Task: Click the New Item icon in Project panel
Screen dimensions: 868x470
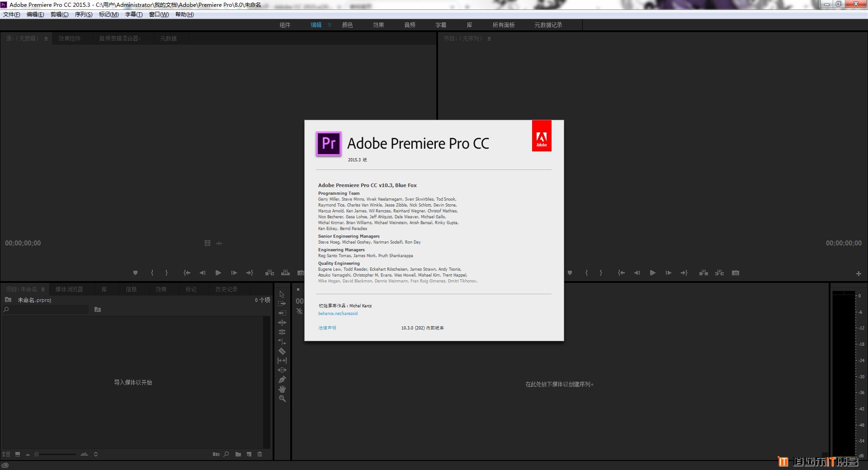Action: tap(249, 454)
